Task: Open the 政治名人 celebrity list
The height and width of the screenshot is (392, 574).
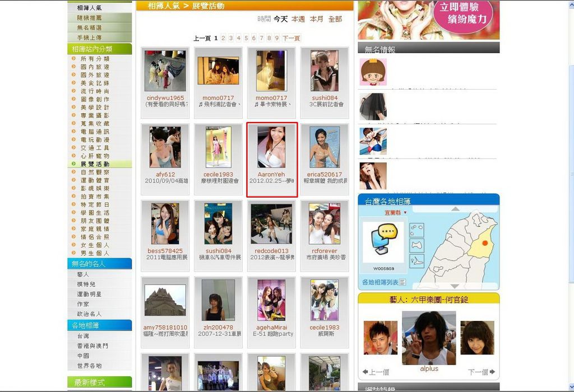Action: tap(89, 314)
